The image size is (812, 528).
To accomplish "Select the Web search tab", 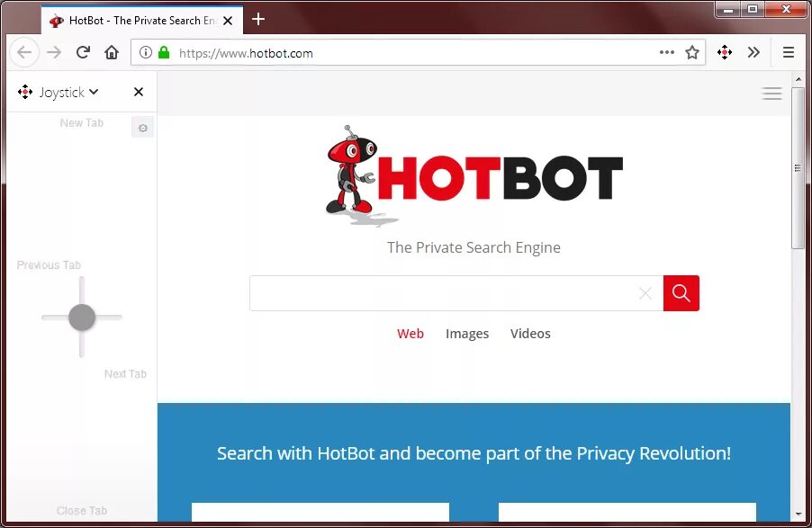I will coord(411,333).
